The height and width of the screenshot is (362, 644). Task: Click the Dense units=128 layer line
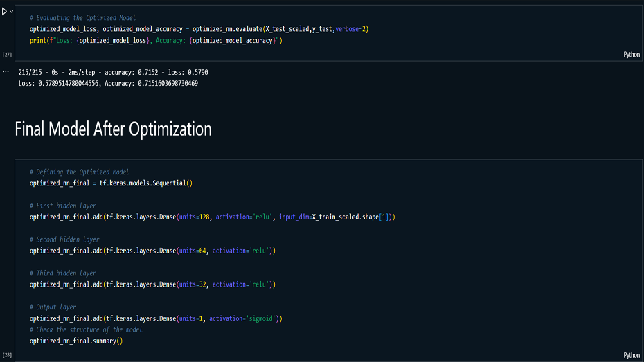pos(212,217)
